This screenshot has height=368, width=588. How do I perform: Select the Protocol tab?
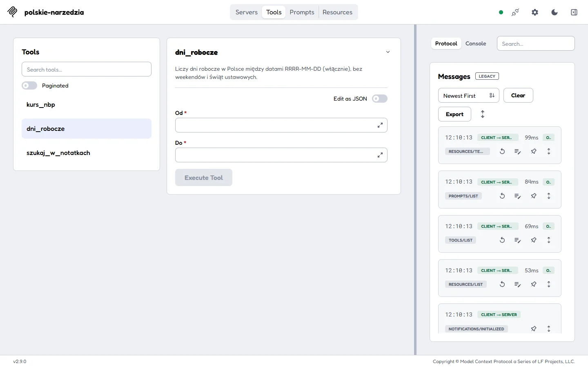[446, 43]
